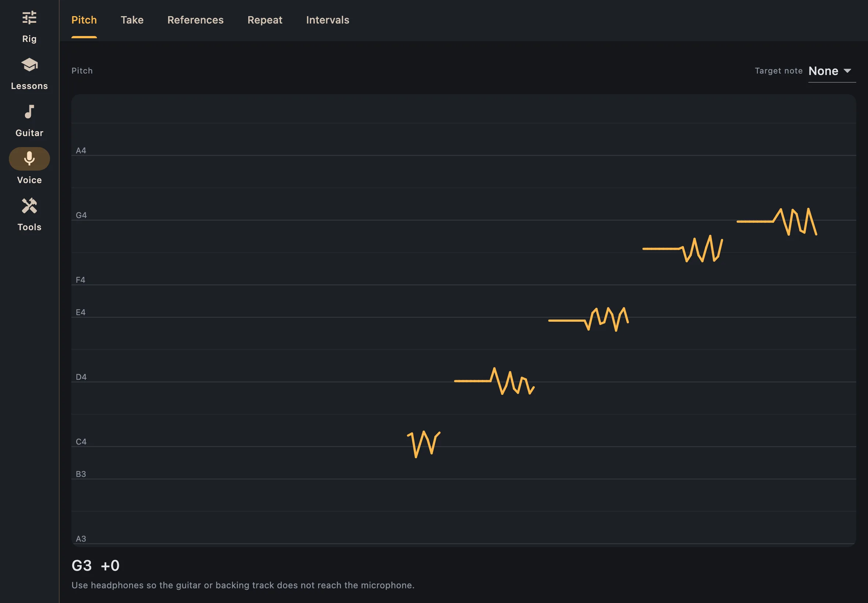Screen dimensions: 868x603
Task: Click the E4 pitch axis label
Action: 81,313
